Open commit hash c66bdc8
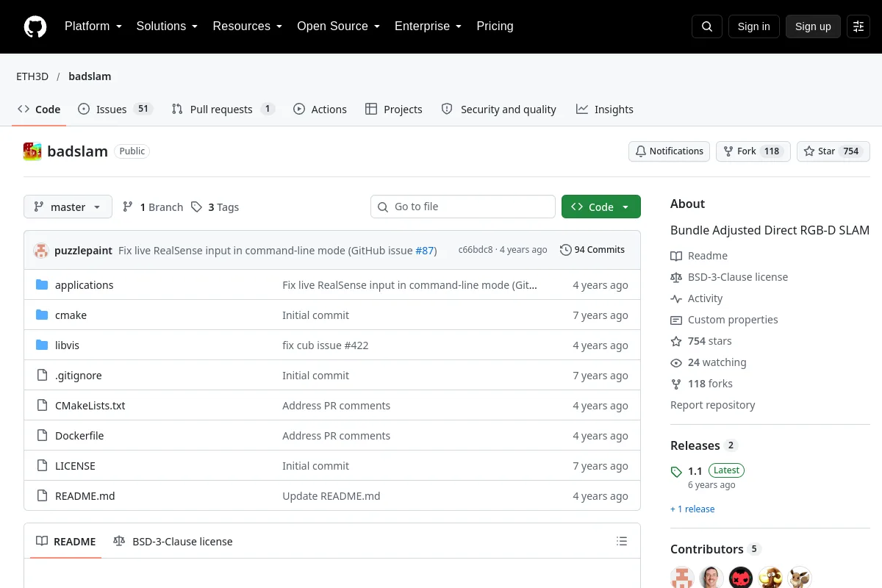Screen dimensions: 882x588 pos(476,250)
